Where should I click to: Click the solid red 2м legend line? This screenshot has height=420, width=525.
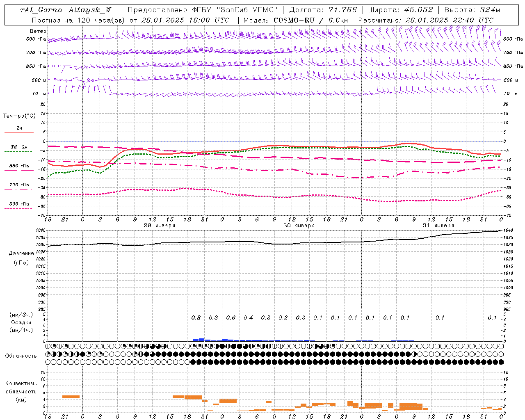[x=19, y=132]
